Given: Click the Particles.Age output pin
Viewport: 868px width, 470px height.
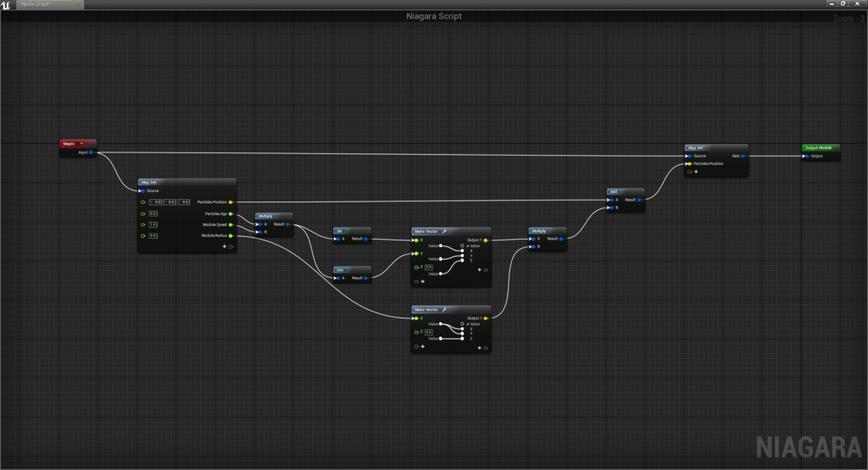Looking at the screenshot, I should [x=231, y=214].
